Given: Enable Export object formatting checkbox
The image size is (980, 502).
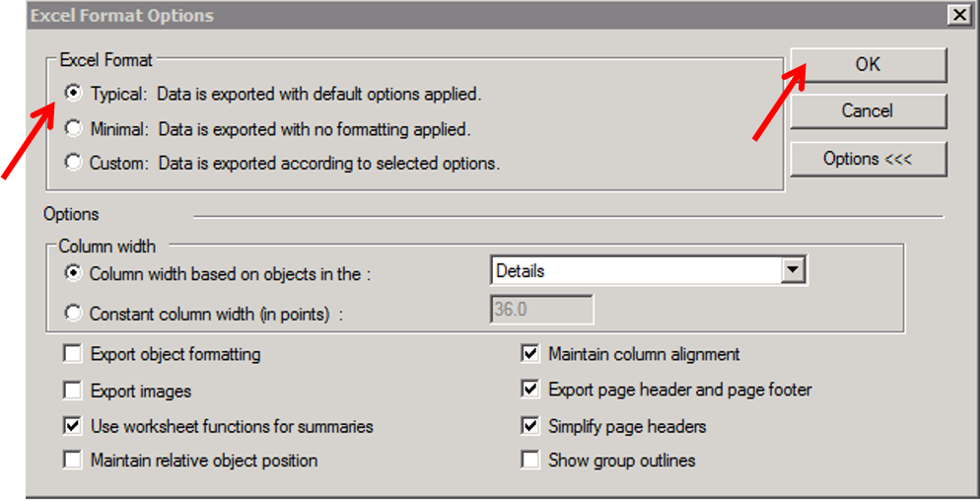Looking at the screenshot, I should pos(72,354).
